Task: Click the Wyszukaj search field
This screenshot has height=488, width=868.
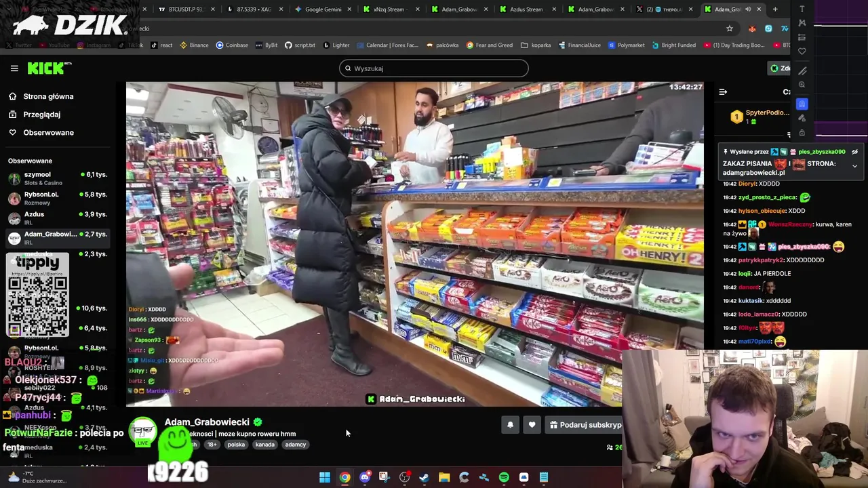Action: click(434, 68)
